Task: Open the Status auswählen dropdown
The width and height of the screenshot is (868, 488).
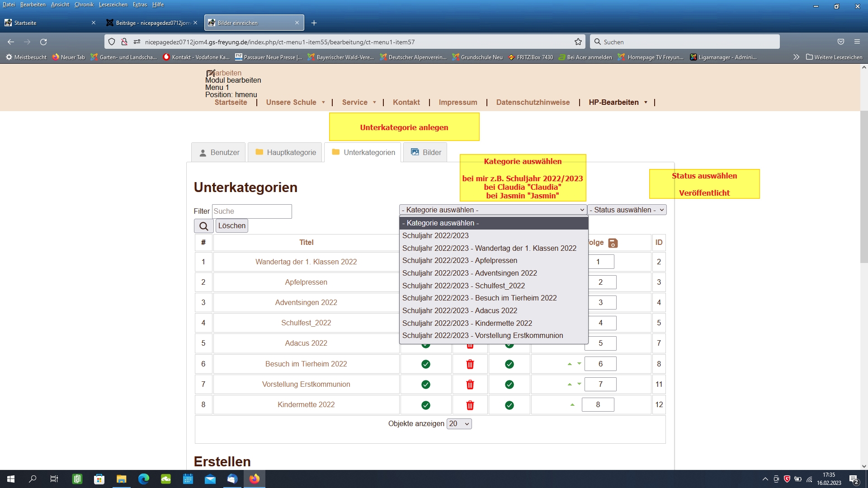Action: tap(627, 210)
